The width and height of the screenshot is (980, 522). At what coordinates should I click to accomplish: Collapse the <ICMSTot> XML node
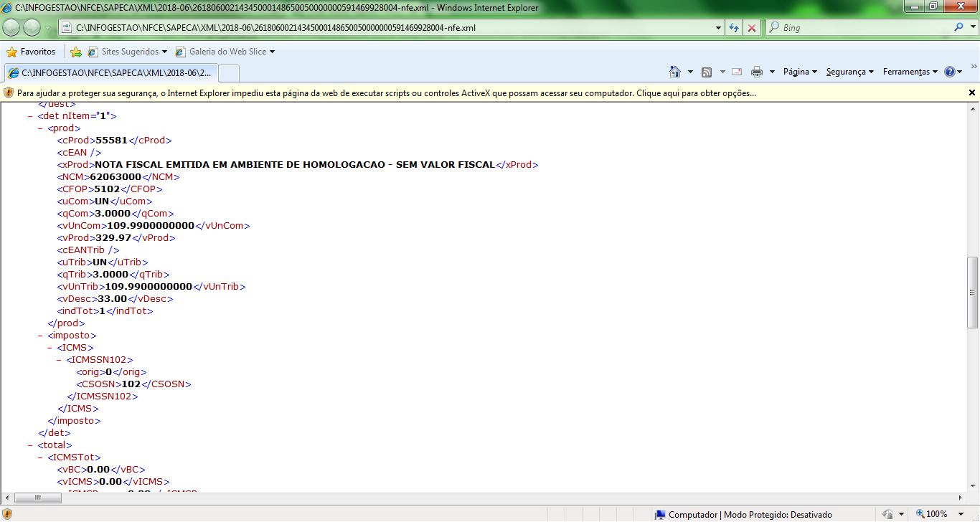(x=40, y=457)
